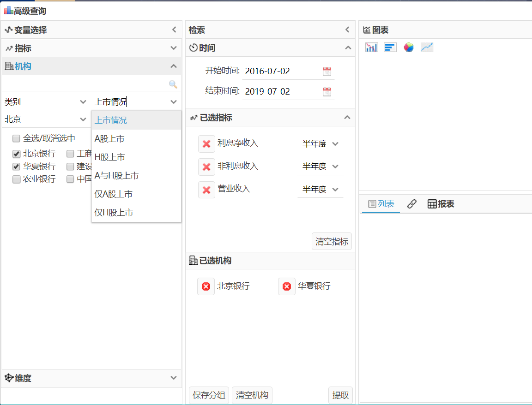Collapse the 变量选择 panel with left arrow
Viewport: 532px width, 405px height.
(174, 30)
